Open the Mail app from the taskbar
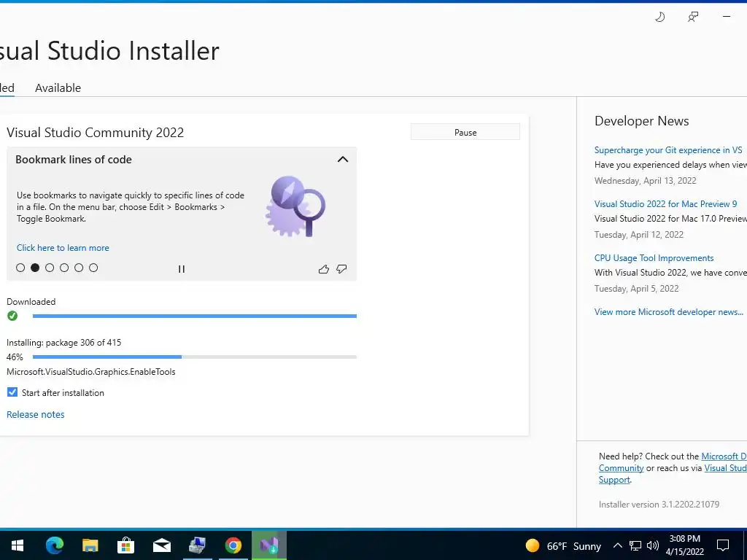 click(161, 545)
